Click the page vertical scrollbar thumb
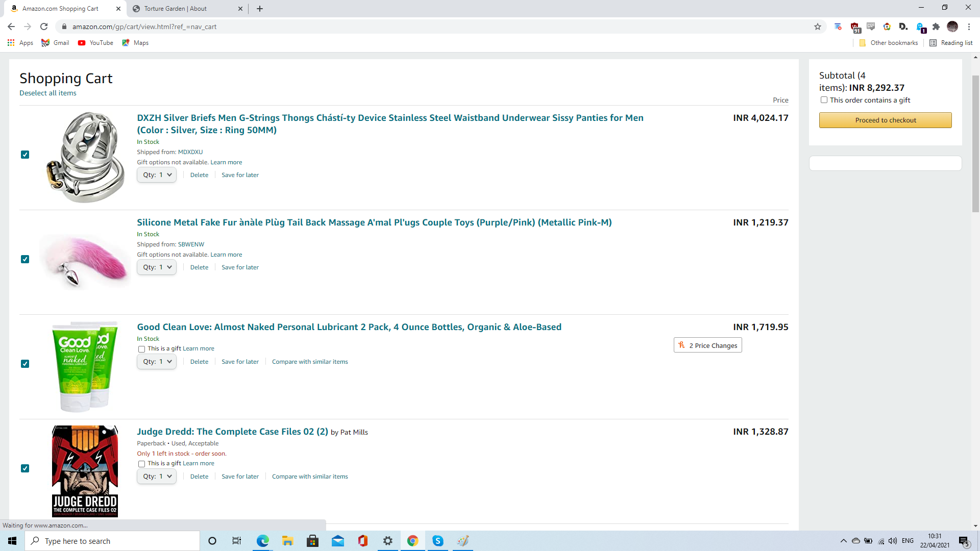The height and width of the screenshot is (551, 980). [x=975, y=143]
